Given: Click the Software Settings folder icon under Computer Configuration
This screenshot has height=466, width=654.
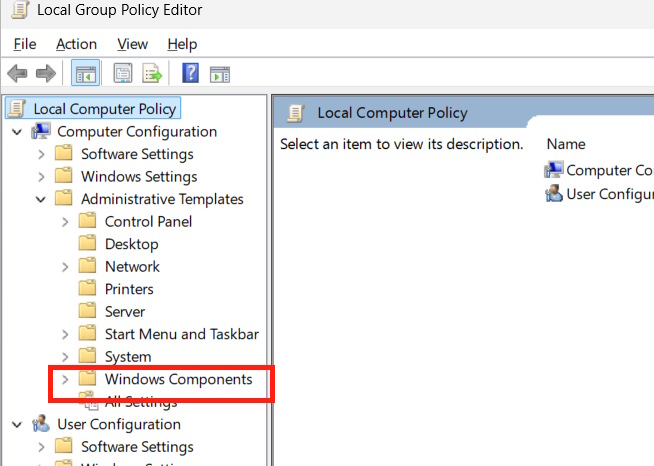Looking at the screenshot, I should point(64,153).
